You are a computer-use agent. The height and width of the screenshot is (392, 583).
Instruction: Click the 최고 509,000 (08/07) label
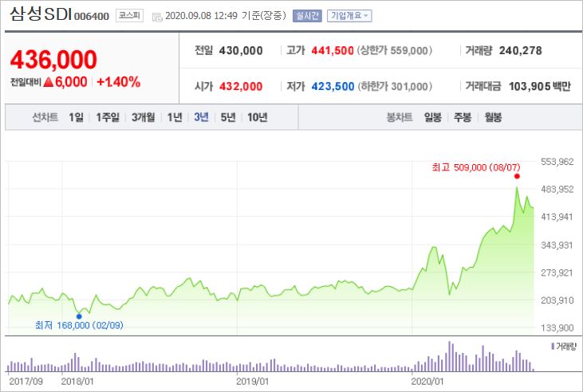pyautogui.click(x=476, y=167)
